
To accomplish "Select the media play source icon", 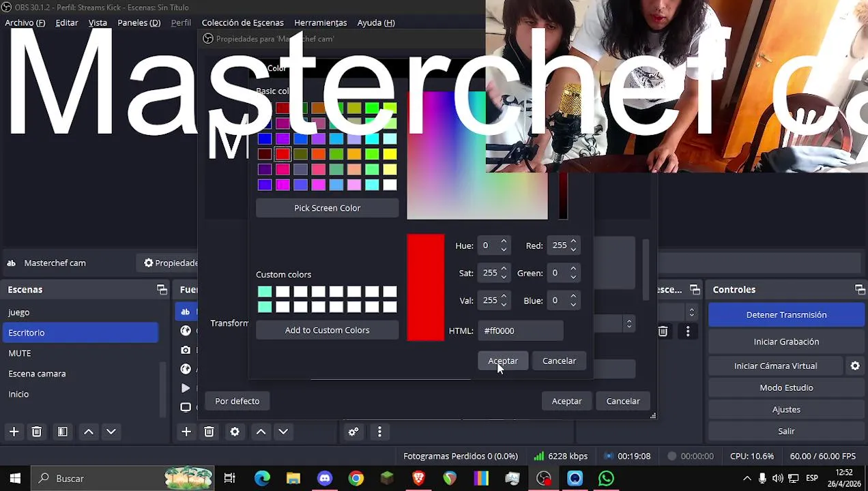I will click(186, 388).
